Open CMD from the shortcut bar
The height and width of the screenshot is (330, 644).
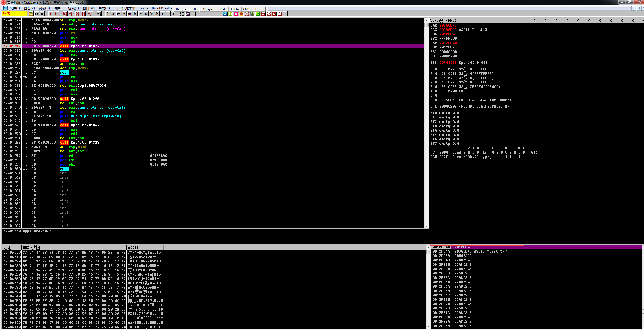[246, 9]
